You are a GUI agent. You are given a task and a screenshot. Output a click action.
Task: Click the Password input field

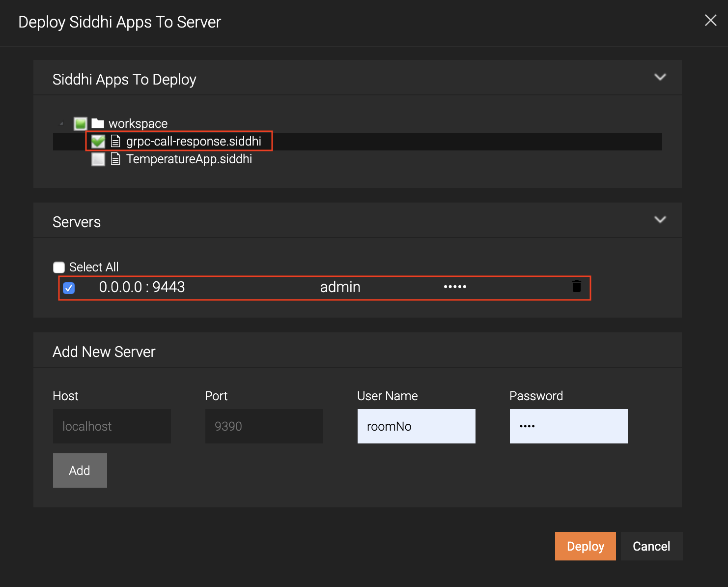[x=569, y=426]
